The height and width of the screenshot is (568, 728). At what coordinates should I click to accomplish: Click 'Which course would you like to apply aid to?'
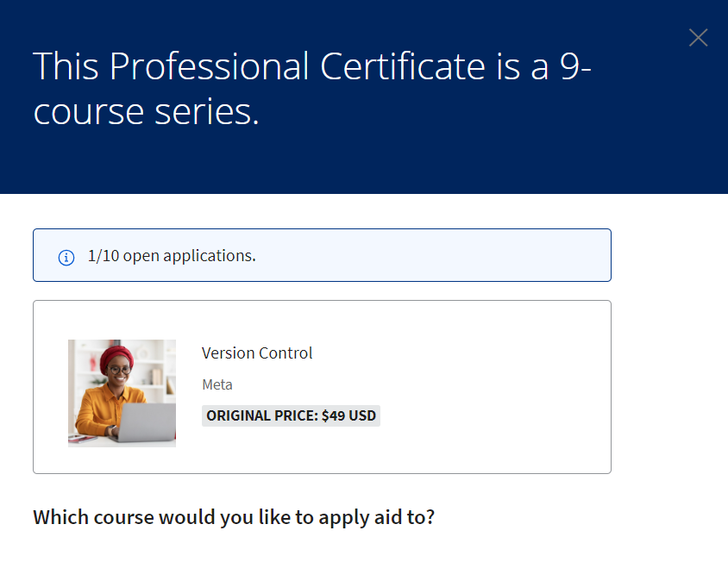(234, 518)
